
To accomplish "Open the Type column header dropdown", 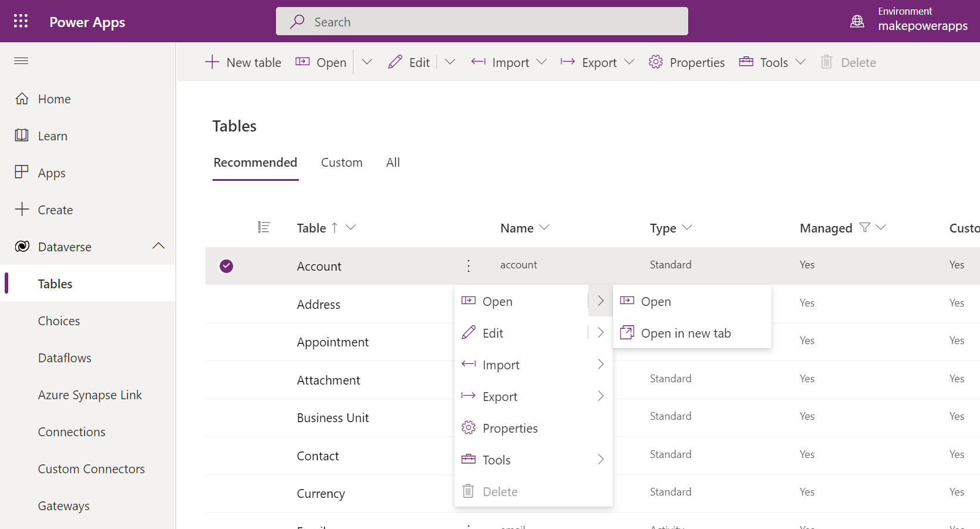I will 687,228.
